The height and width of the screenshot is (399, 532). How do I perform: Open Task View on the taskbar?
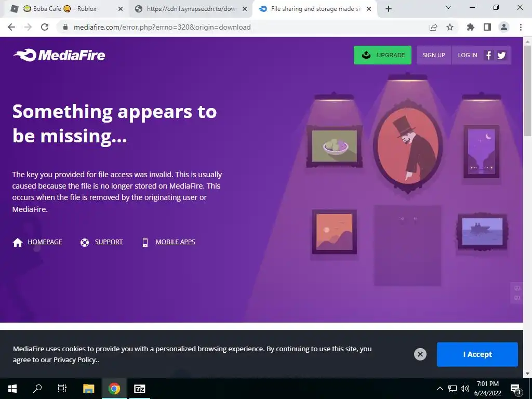(62, 389)
